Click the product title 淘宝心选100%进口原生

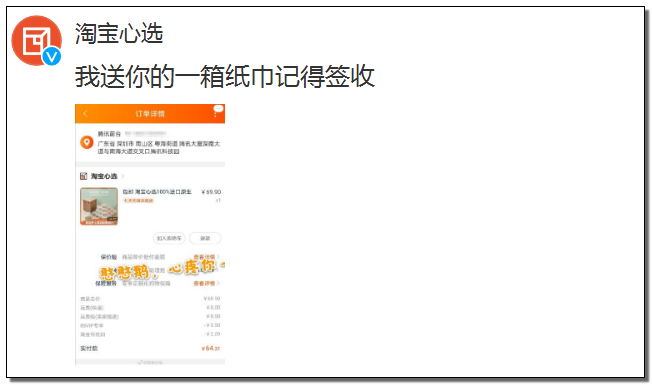(x=157, y=192)
